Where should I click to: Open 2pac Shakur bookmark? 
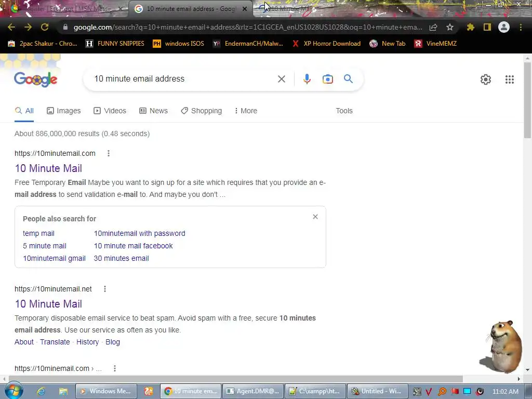click(x=43, y=44)
